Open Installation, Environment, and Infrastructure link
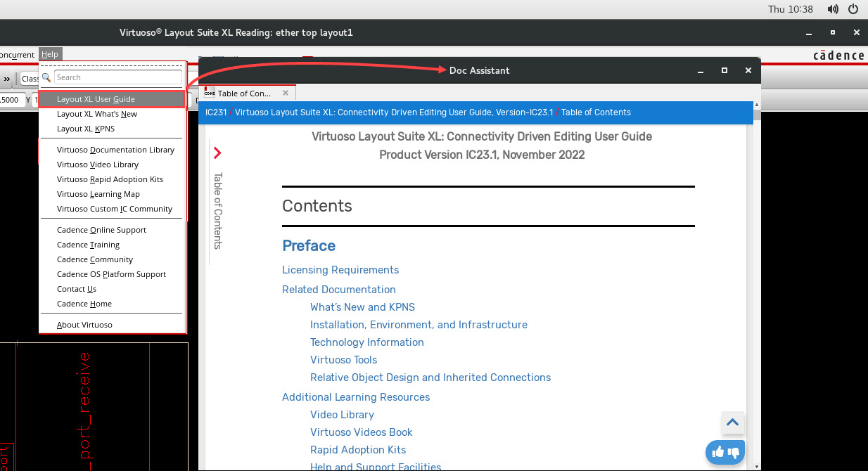Image resolution: width=868 pixels, height=471 pixels. click(419, 325)
